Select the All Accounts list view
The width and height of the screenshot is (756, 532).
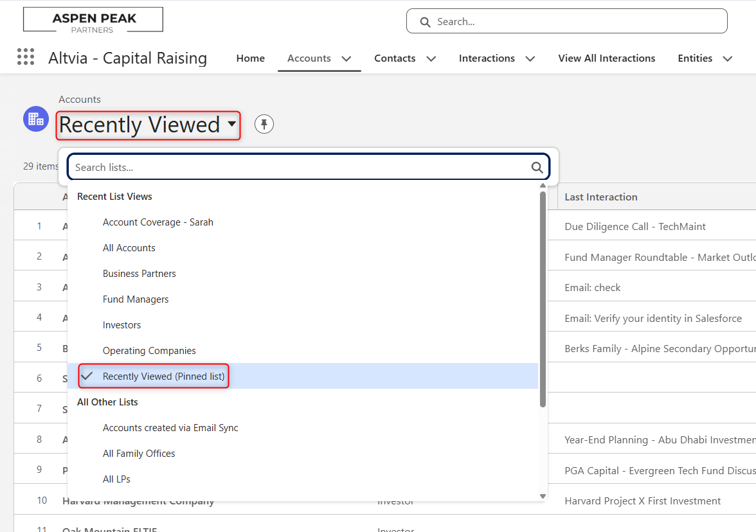click(x=129, y=248)
